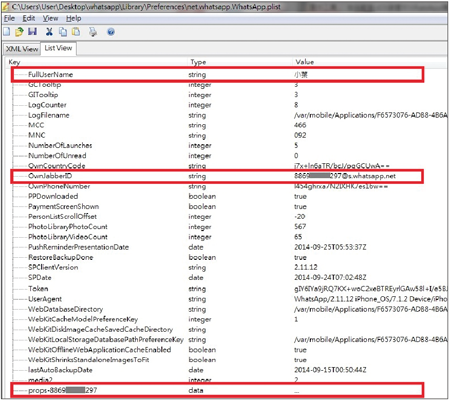Click the New file toolbar icon
This screenshot has height=401, width=450.
click(x=7, y=32)
